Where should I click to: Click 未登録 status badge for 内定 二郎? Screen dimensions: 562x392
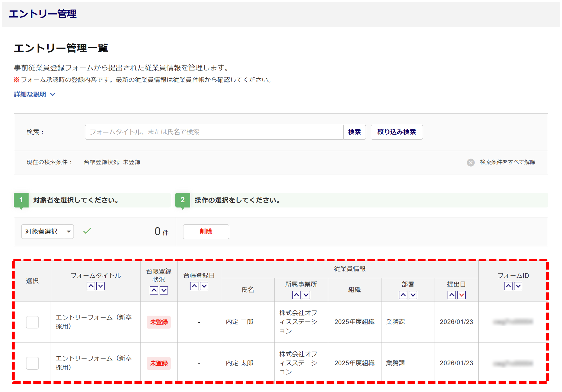tap(159, 322)
